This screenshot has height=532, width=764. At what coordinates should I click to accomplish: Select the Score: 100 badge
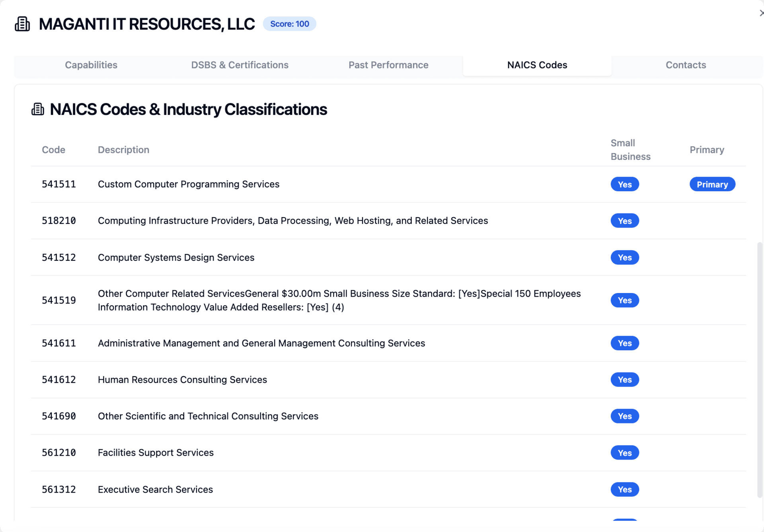click(x=289, y=24)
